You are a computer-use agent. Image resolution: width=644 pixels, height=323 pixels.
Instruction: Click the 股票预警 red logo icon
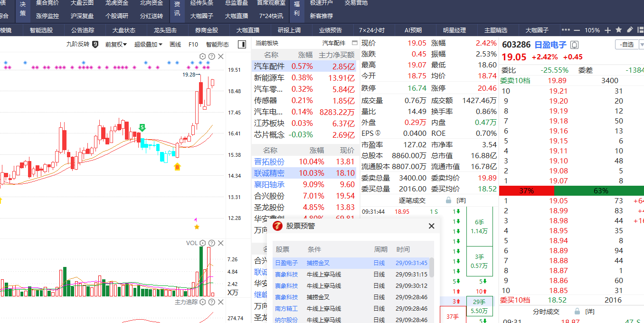click(277, 226)
